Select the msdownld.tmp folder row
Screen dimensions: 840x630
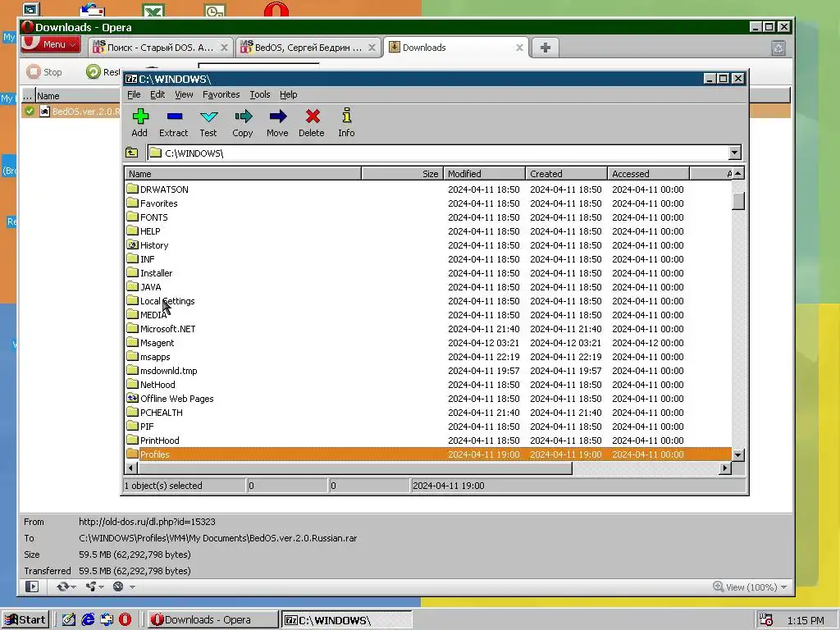[428, 370]
